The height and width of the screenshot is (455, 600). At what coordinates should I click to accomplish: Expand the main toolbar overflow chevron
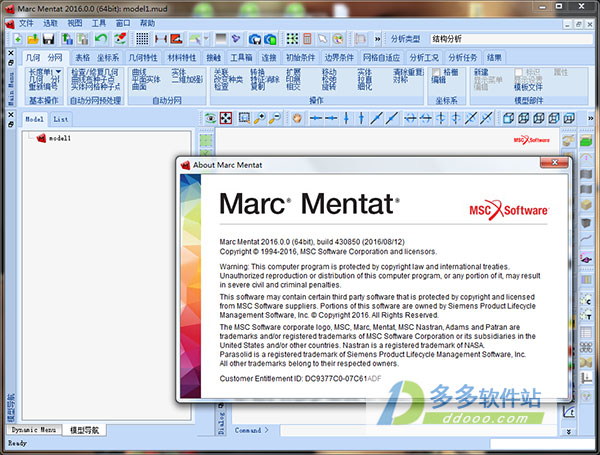pos(378,39)
